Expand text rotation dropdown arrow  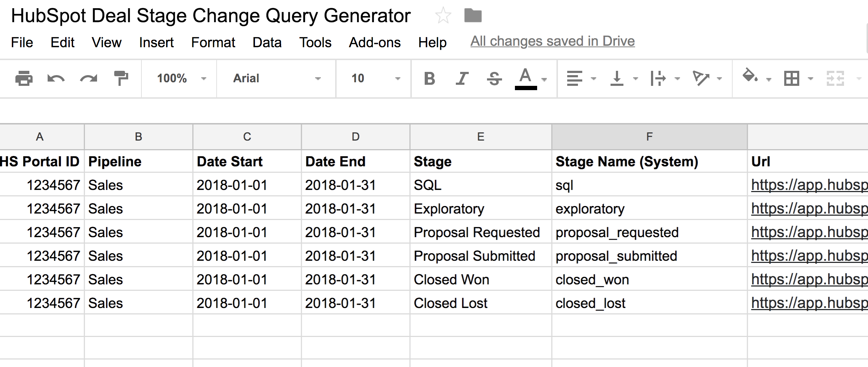coord(719,79)
